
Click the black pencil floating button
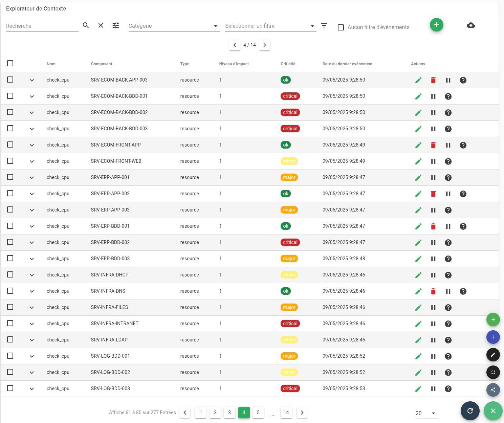(x=493, y=355)
